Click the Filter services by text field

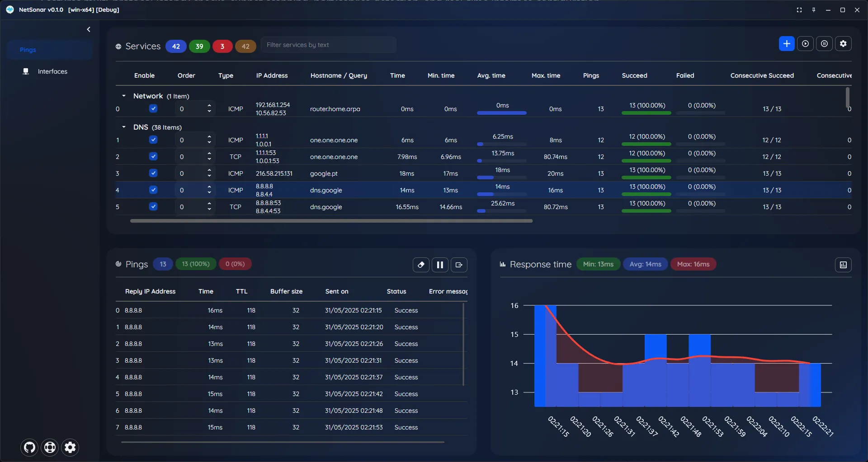pos(329,45)
